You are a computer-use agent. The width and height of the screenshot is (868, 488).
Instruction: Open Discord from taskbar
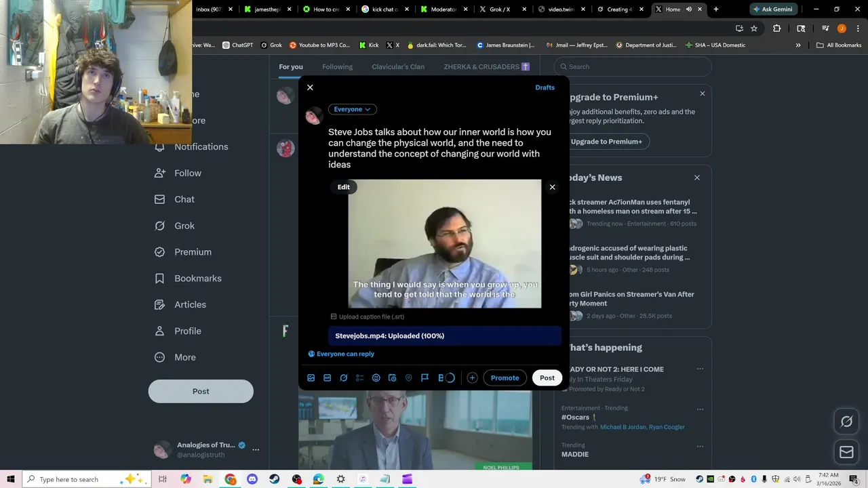(x=252, y=479)
